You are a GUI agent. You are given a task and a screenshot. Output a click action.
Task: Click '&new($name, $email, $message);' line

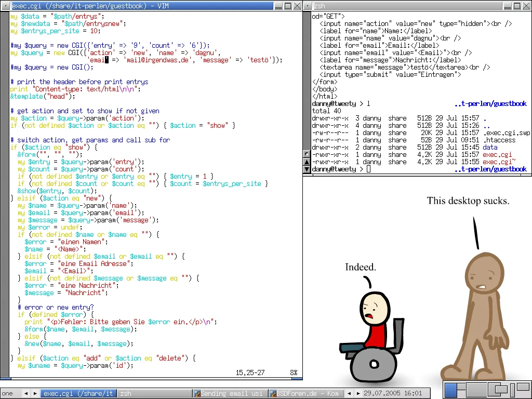click(x=79, y=344)
